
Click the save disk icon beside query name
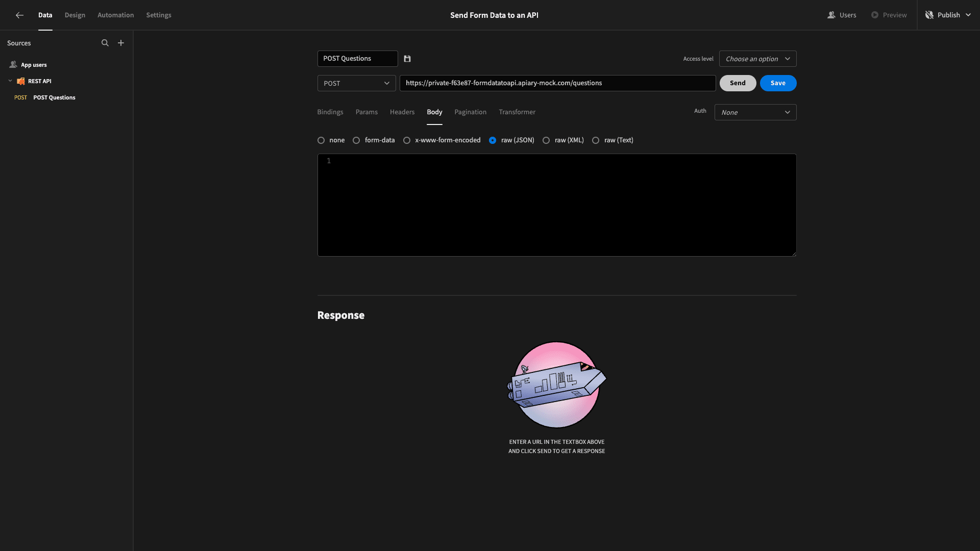(407, 59)
